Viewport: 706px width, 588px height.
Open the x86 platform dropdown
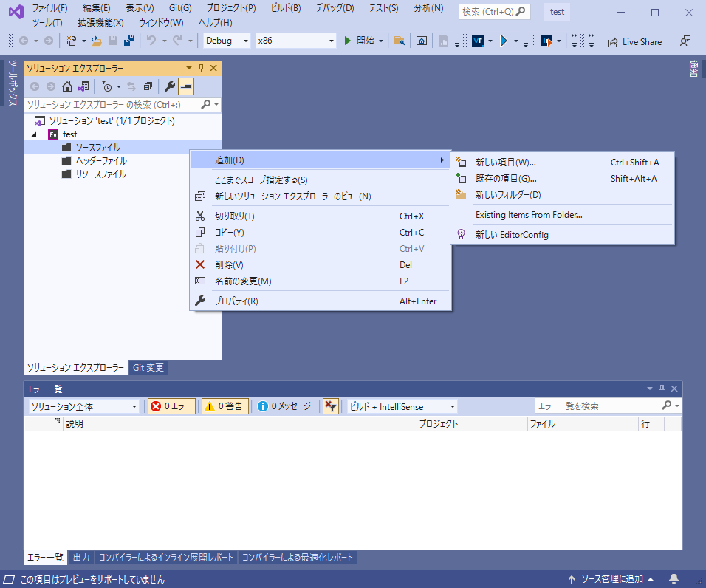tap(295, 41)
